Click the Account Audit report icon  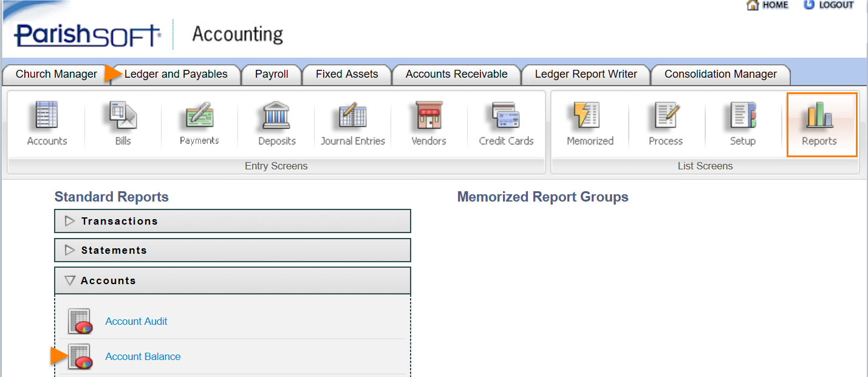(80, 321)
